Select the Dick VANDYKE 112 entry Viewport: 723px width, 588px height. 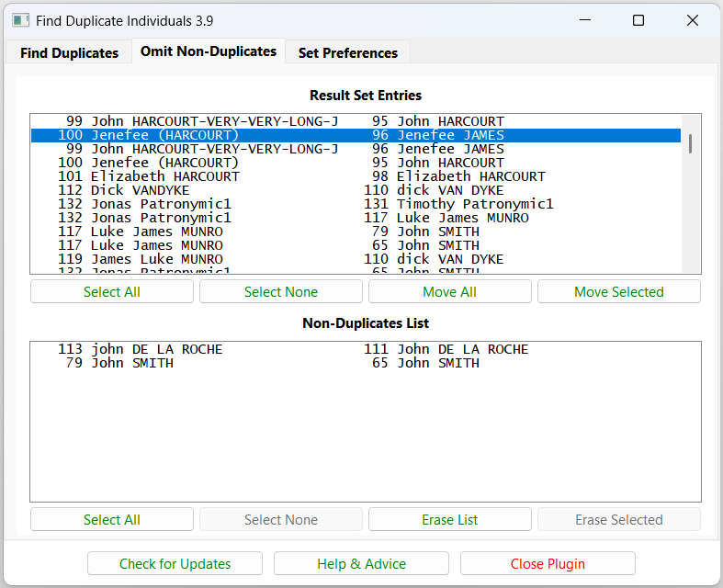140,190
